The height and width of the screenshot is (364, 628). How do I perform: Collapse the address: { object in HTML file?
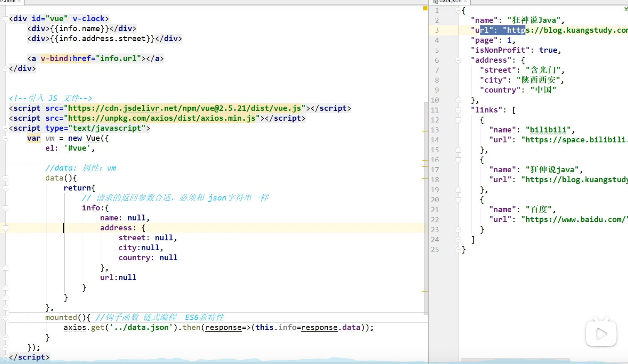[5, 228]
